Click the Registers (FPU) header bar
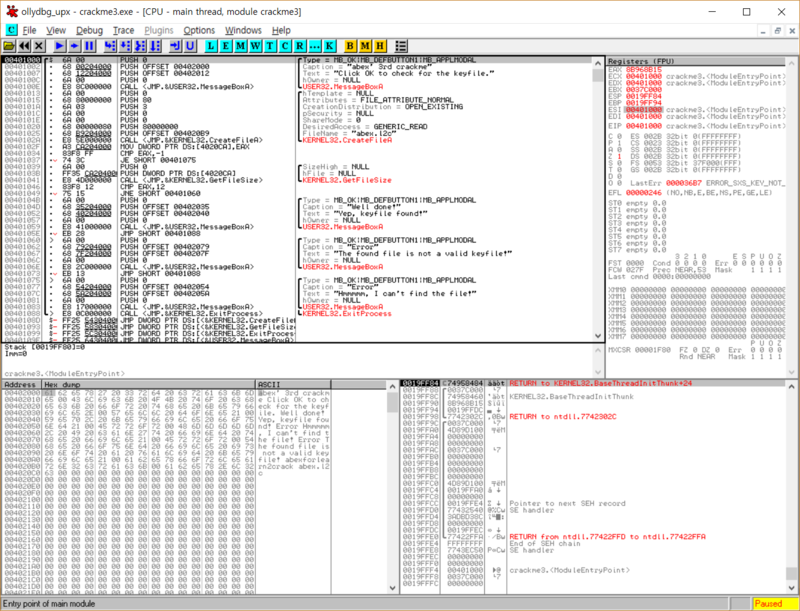This screenshot has height=611, width=800. coord(696,61)
